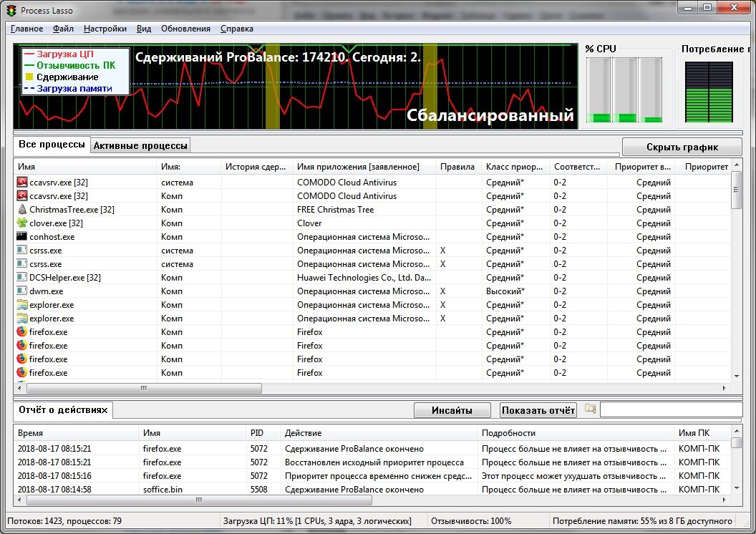Sort by the Правила column header
756x534 pixels.
457,167
